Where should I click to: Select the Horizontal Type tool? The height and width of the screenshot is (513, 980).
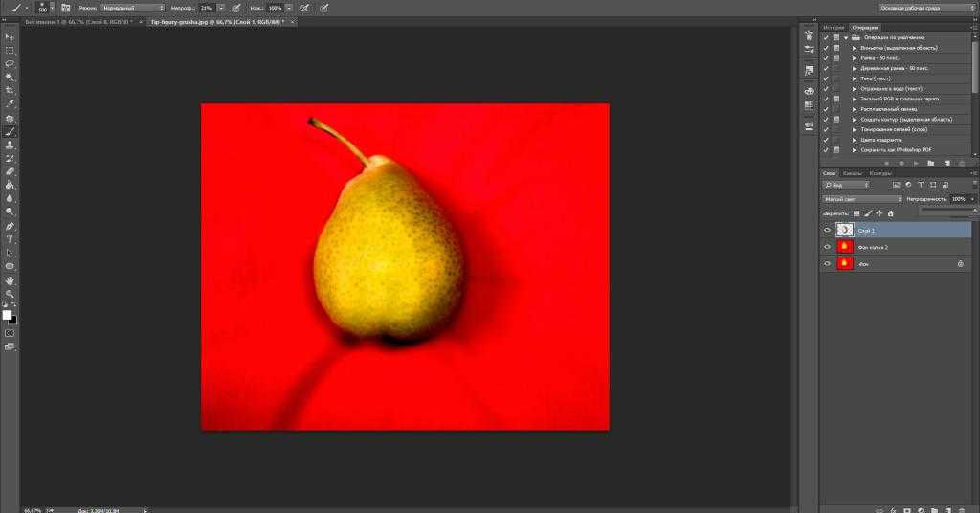click(10, 238)
